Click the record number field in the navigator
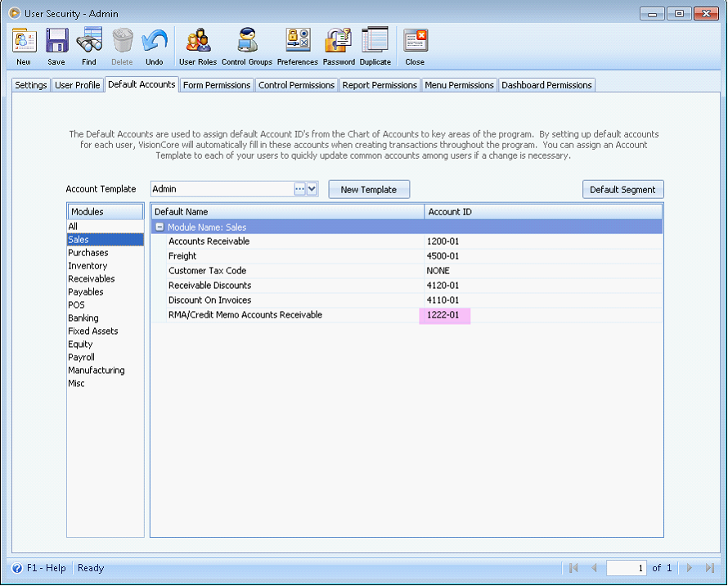Image resolution: width=728 pixels, height=586 pixels. pyautogui.click(x=627, y=568)
